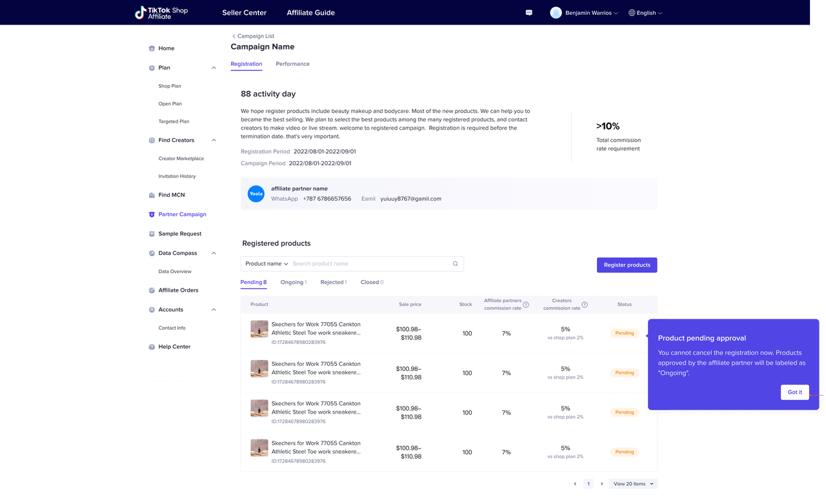This screenshot has height=504, width=826.
Task: Click the Partner Campaign sidebar icon
Action: click(x=152, y=214)
